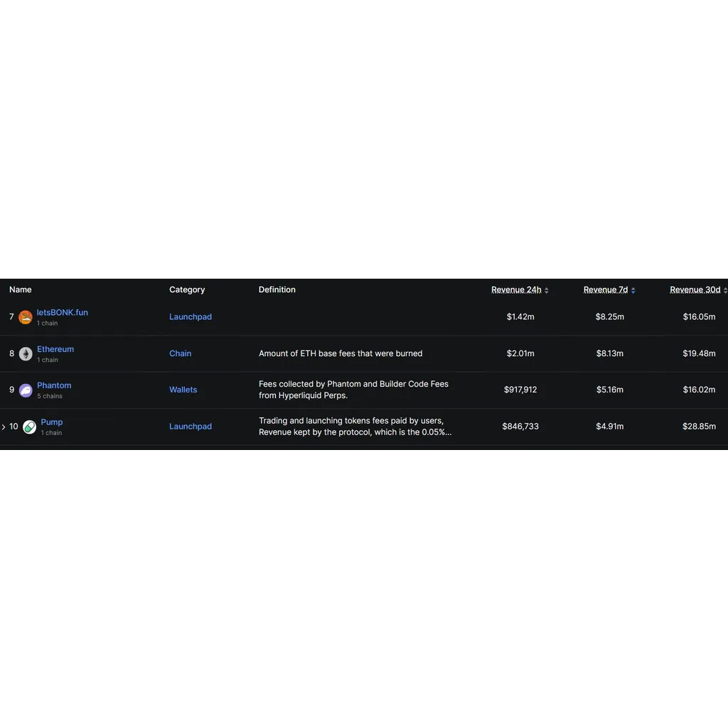Click '1 chain' under Ethereum

click(48, 360)
